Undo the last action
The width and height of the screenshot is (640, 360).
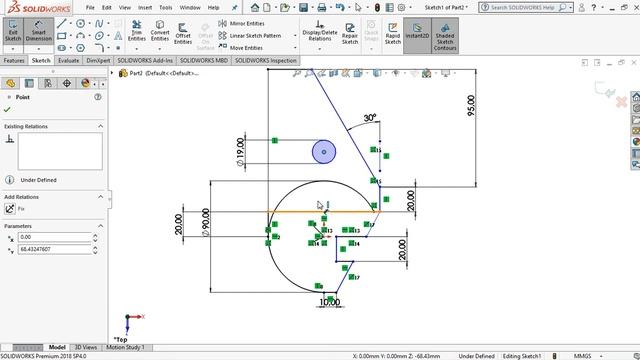pyautogui.click(x=340, y=7)
